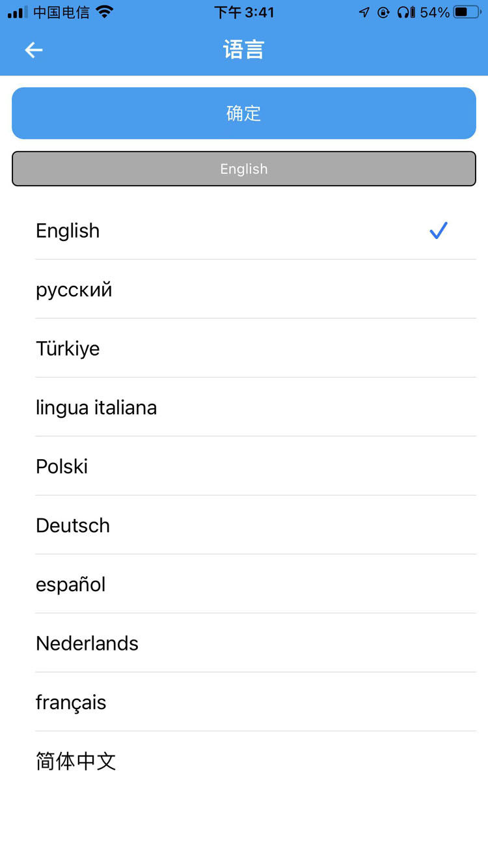Tap the blue checkmark next to English
Screen dimensions: 488x868
tap(439, 231)
